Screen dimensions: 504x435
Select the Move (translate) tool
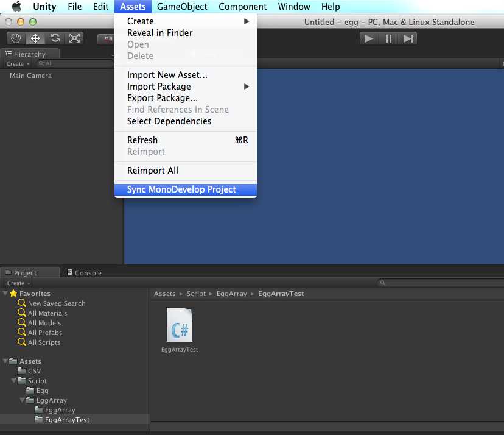click(35, 38)
